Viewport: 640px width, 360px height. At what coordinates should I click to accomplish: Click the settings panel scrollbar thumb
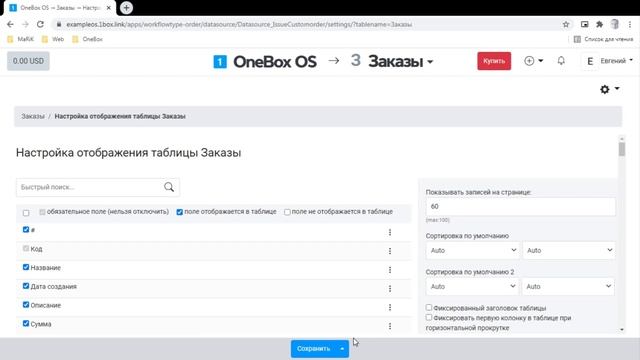pos(622,149)
